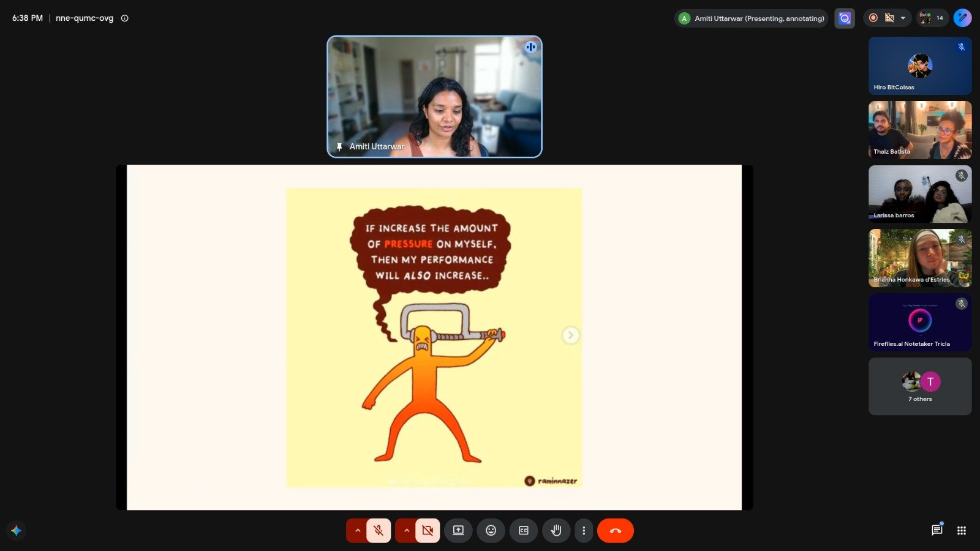Toggle closed captions
Viewport: 980px width, 551px height.
[x=524, y=531]
